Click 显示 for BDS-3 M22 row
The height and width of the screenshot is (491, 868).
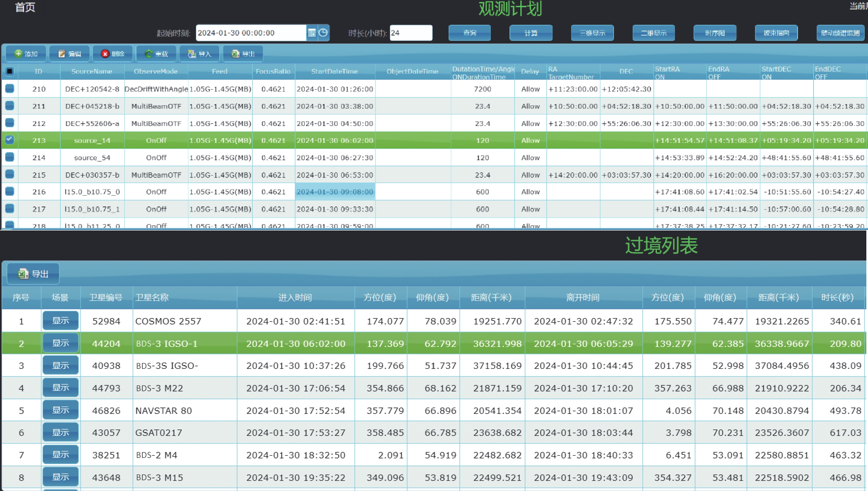point(61,388)
